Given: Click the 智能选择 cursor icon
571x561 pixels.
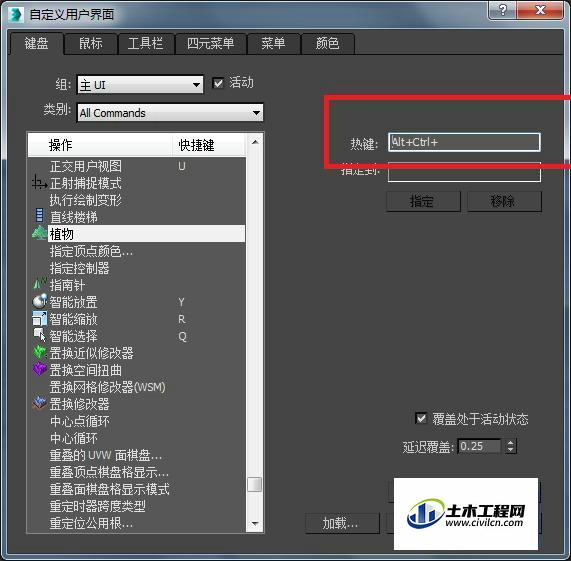Looking at the screenshot, I should [x=40, y=335].
